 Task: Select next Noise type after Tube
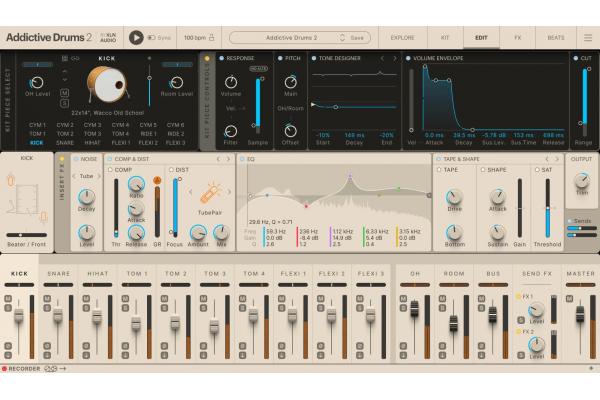coord(99,176)
